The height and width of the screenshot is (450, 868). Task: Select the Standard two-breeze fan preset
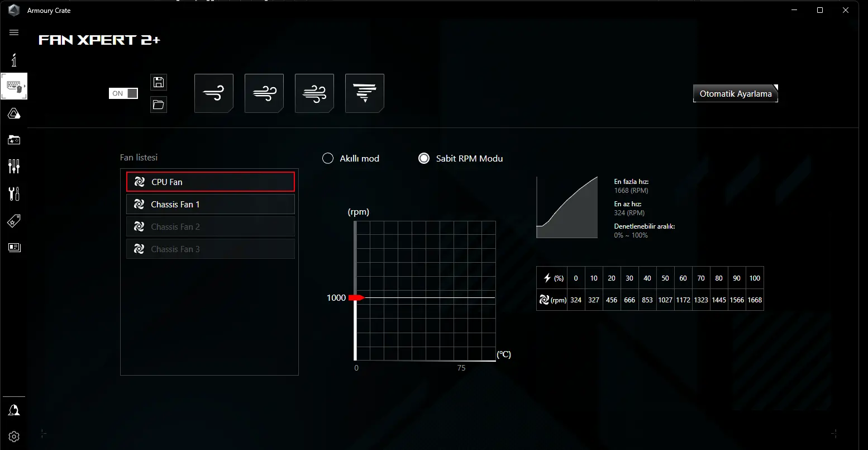pyautogui.click(x=264, y=93)
